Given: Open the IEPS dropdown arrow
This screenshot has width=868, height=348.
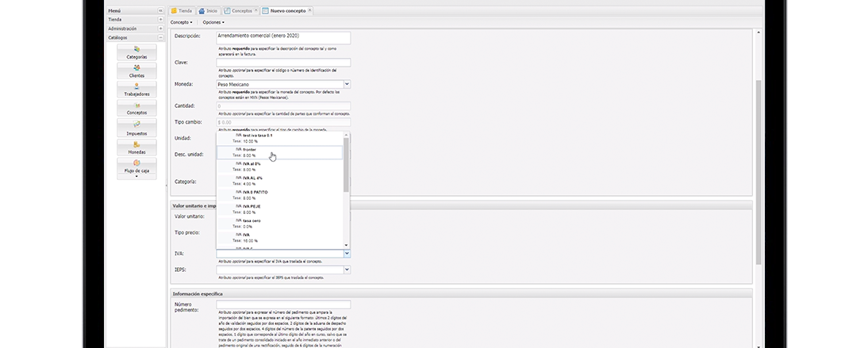Looking at the screenshot, I should (x=347, y=270).
